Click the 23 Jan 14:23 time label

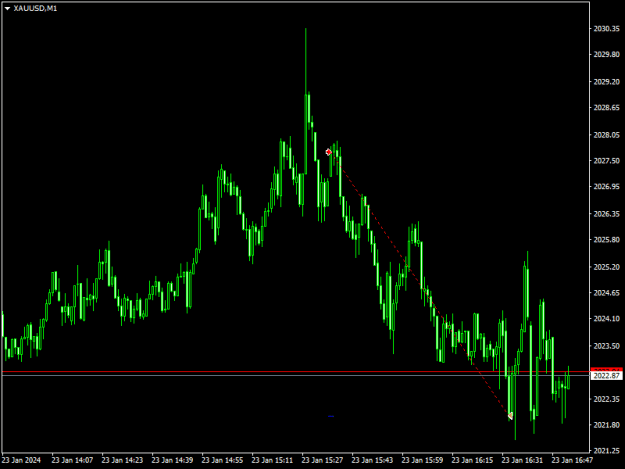(x=122, y=460)
